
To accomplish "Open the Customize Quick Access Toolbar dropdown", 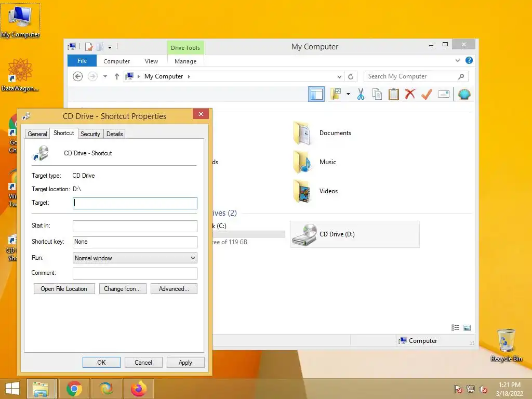I will coord(110,47).
